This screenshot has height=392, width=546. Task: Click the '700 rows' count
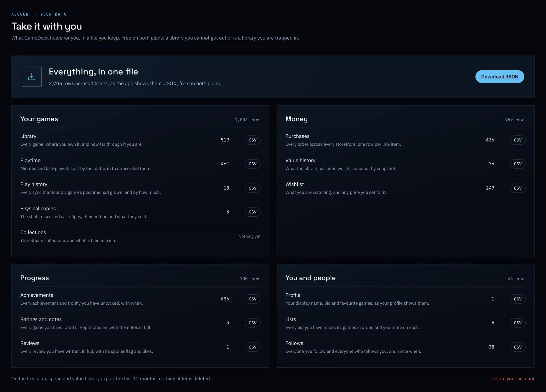[250, 279]
